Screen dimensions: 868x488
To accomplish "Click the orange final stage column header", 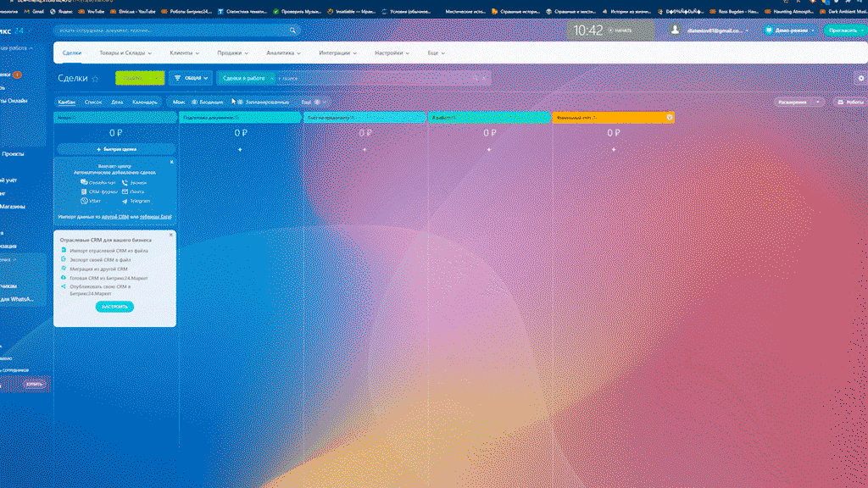I will [606, 117].
